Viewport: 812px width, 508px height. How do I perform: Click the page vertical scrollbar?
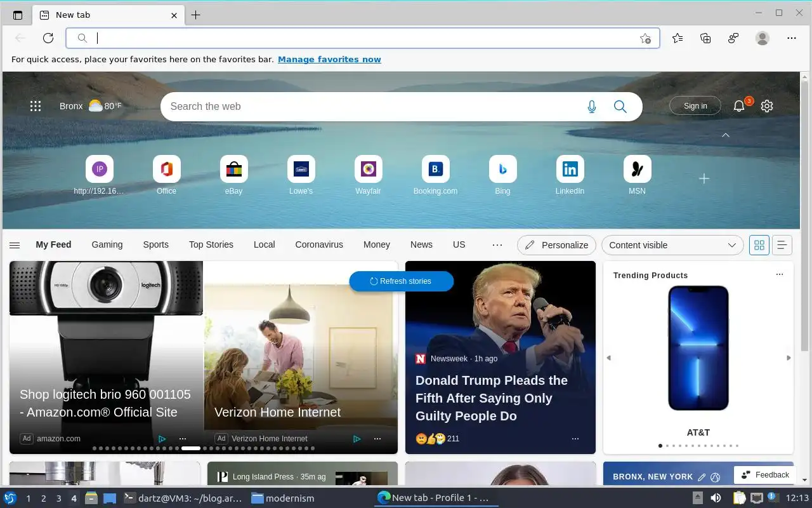(x=805, y=216)
